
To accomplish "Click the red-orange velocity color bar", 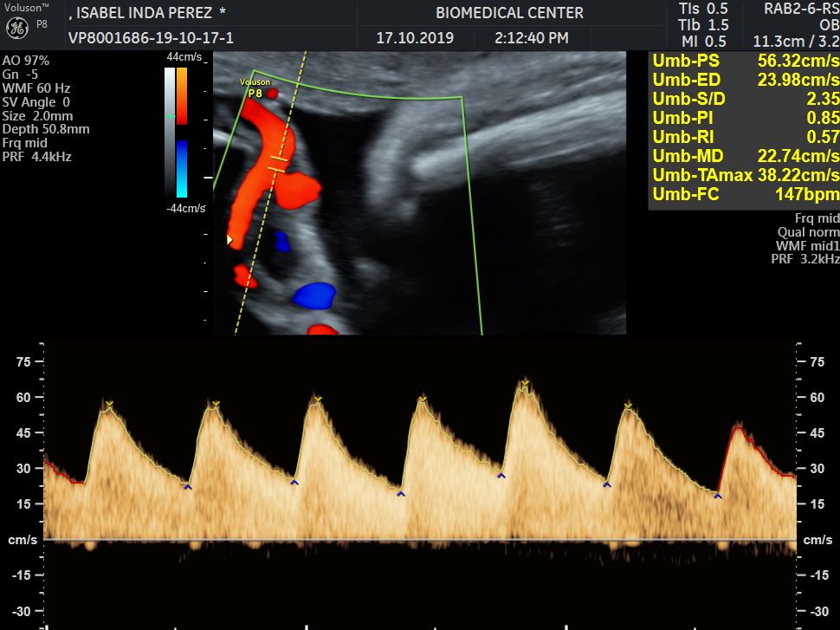I will tap(182, 96).
